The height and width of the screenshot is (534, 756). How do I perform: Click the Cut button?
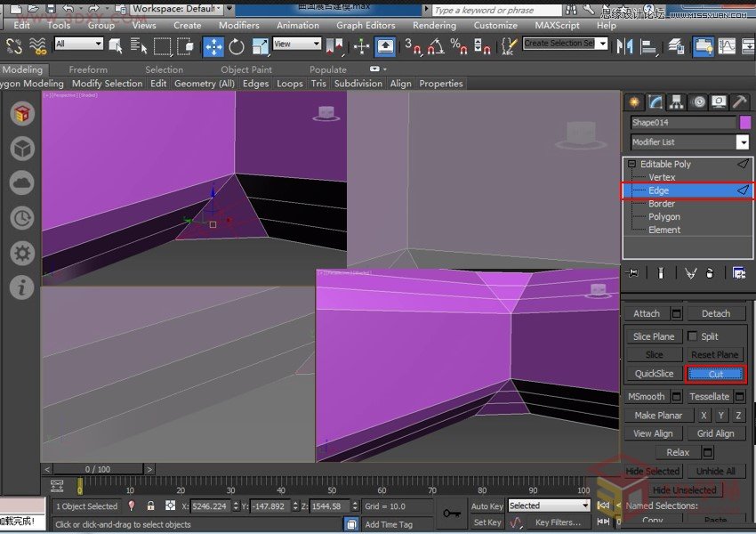(715, 374)
